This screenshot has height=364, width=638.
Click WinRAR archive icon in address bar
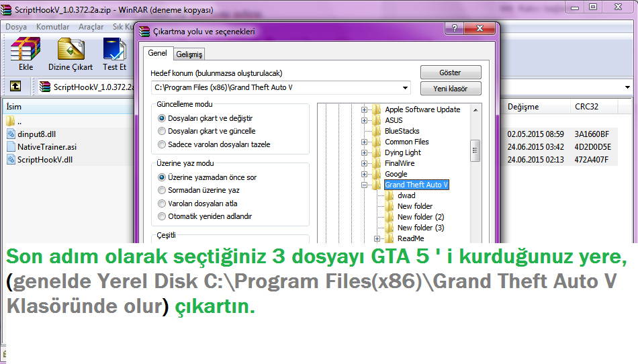45,87
